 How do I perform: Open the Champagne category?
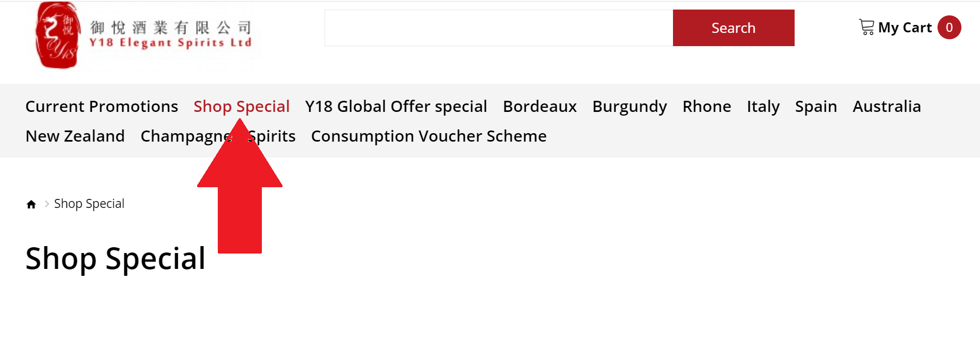click(181, 136)
